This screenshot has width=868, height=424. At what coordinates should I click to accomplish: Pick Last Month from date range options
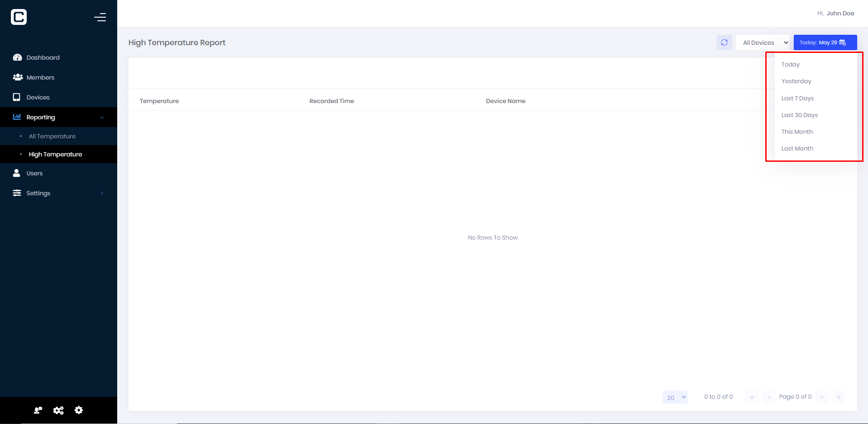pos(797,148)
